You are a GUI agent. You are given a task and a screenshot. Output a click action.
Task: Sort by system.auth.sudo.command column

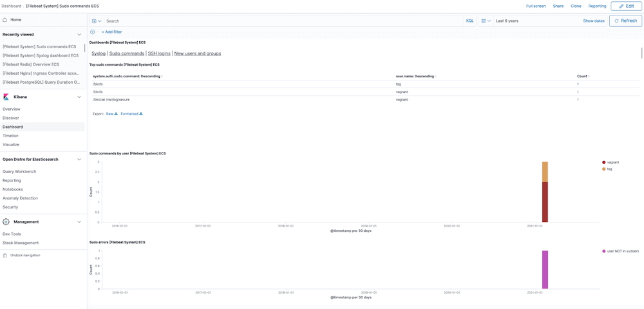click(x=128, y=77)
